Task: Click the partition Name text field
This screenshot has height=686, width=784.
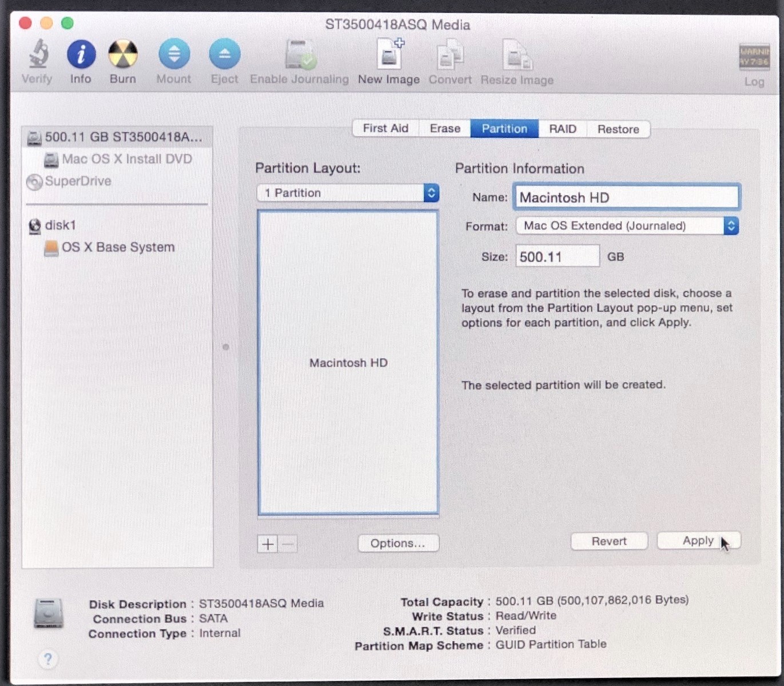Action: point(627,197)
